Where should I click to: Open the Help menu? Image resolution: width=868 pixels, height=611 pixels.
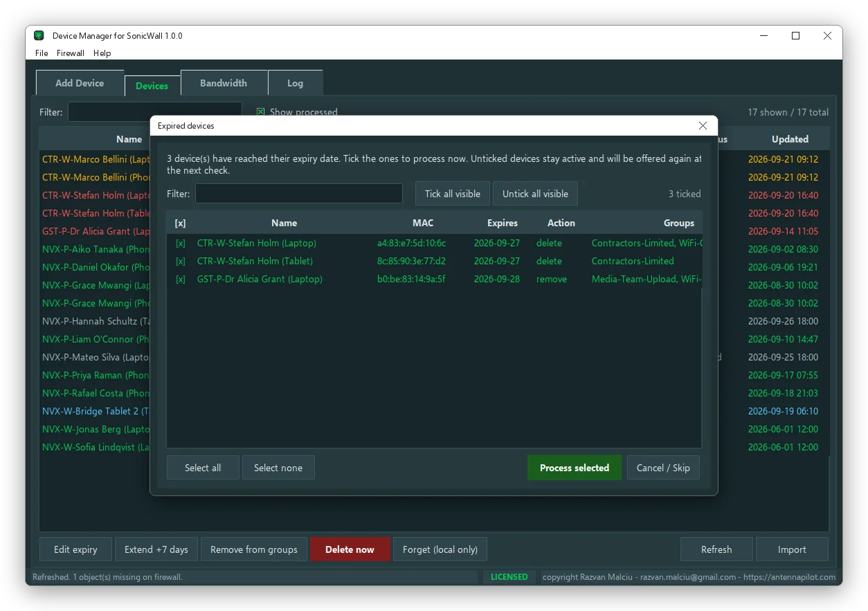[102, 53]
